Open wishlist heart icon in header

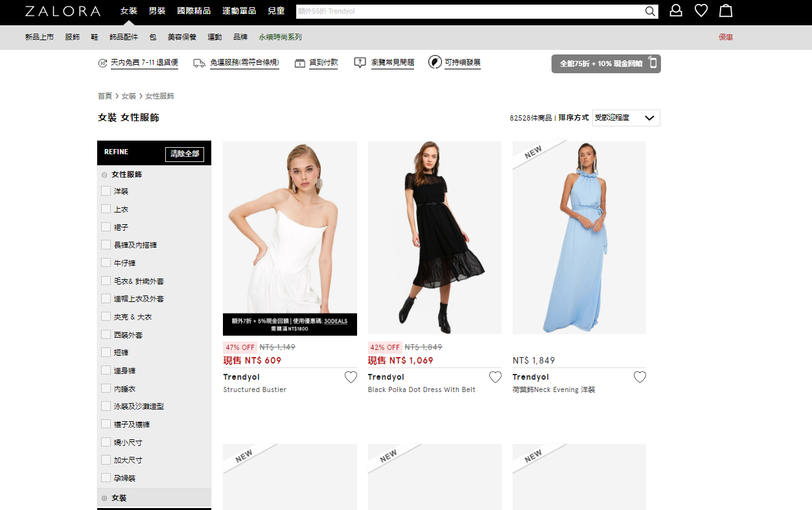(x=701, y=10)
